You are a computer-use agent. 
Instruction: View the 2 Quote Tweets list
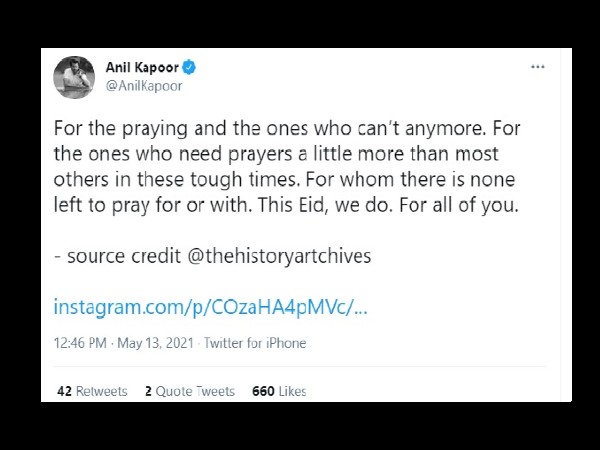point(190,391)
